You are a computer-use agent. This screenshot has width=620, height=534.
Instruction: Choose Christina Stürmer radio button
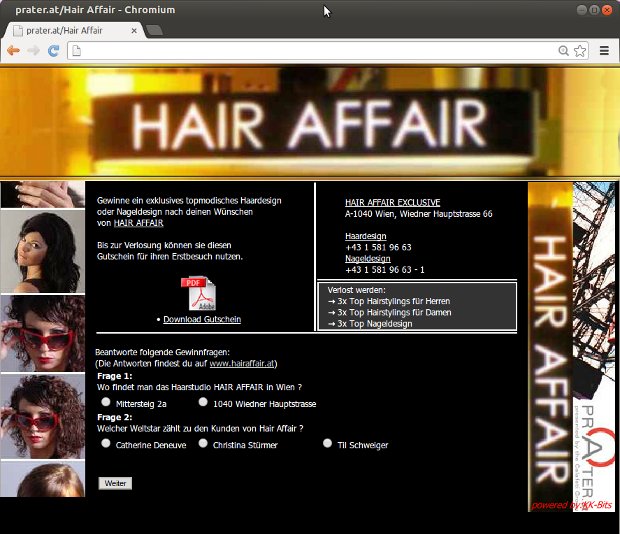coord(203,443)
